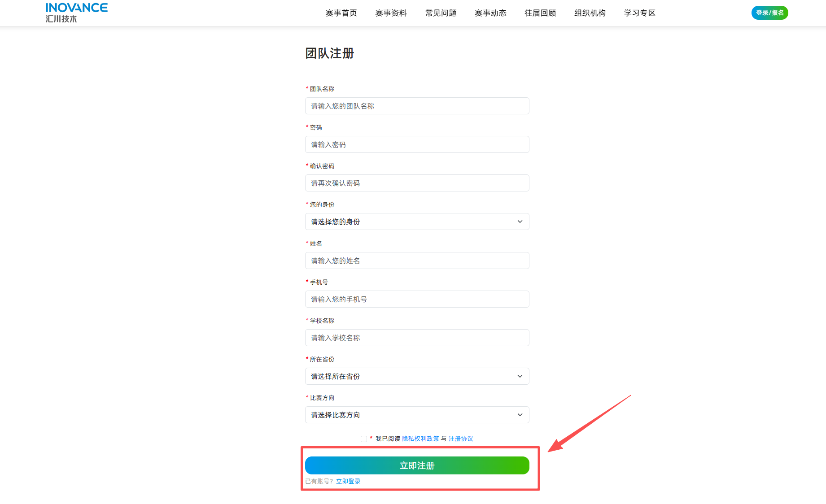Viewport: 826px width, 504px height.
Task: Open the 赛事资料 menu item
Action: [391, 13]
